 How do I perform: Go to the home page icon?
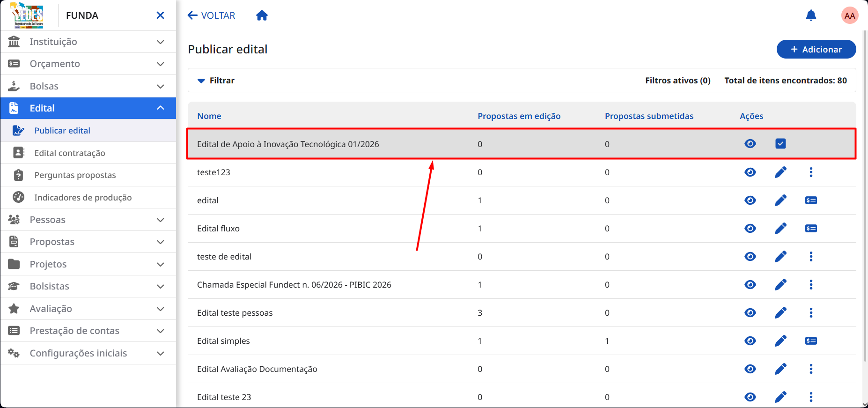pos(262,15)
